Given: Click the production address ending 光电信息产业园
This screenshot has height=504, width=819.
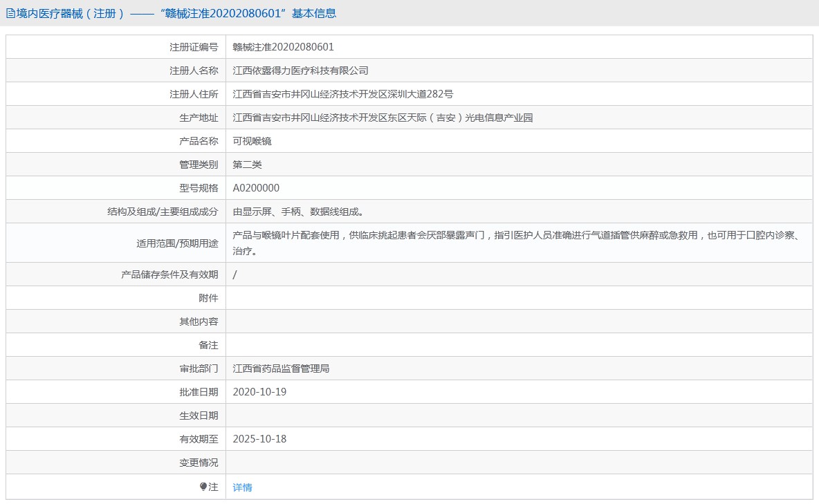Looking at the screenshot, I should tap(383, 118).
